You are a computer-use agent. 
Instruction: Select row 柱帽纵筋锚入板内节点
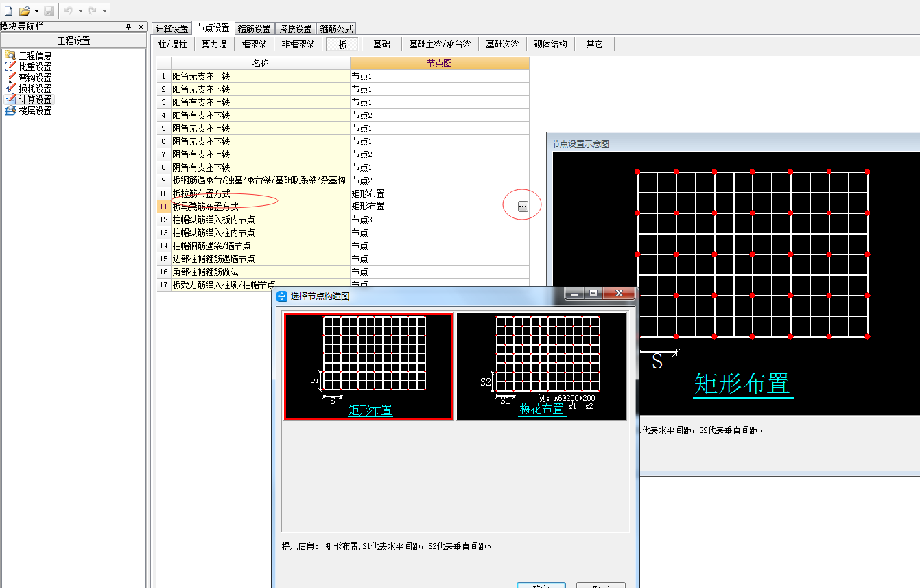click(x=261, y=220)
